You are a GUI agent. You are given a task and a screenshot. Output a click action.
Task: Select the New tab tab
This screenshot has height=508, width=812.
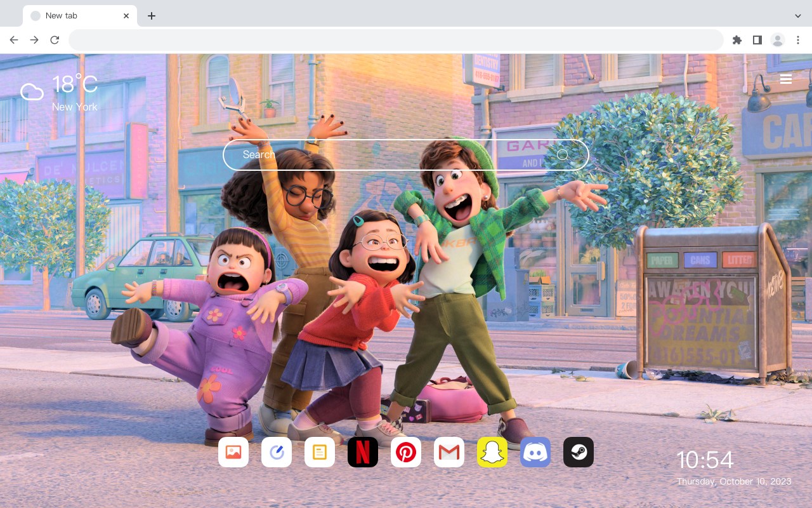pos(80,16)
